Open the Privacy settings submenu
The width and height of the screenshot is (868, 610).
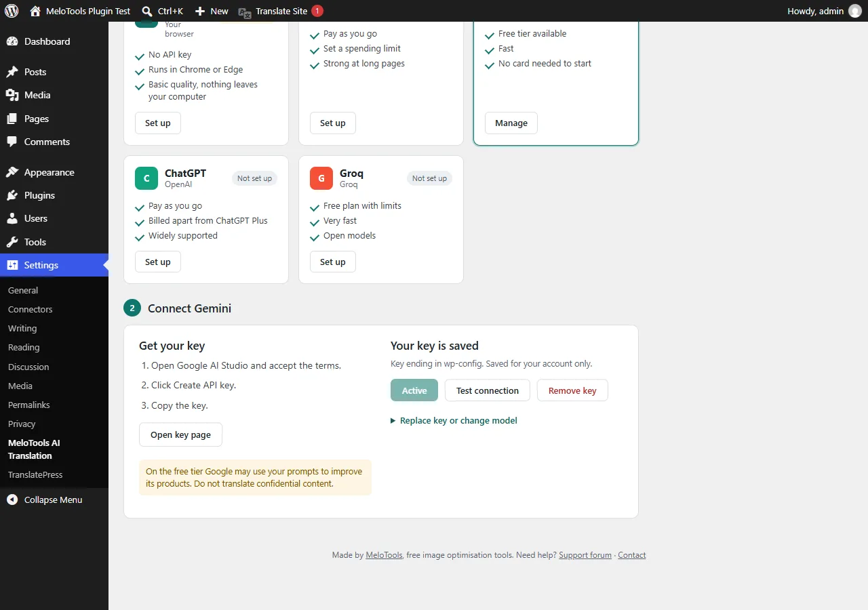click(22, 424)
